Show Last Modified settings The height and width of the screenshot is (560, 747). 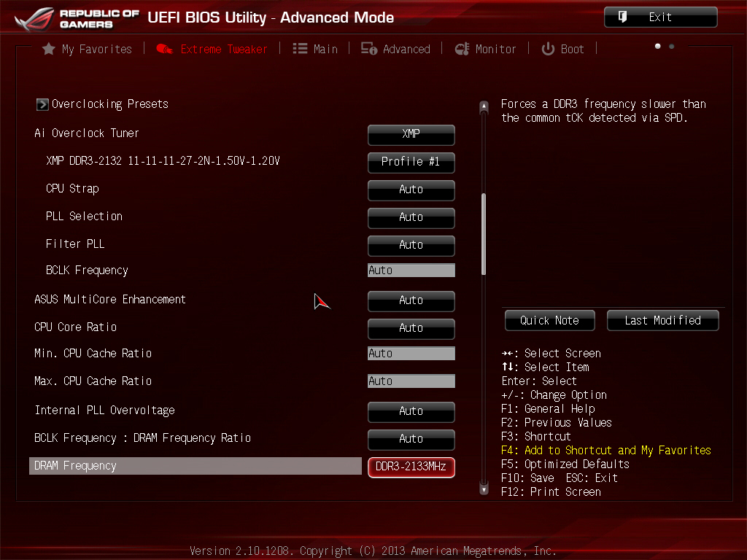(x=662, y=321)
